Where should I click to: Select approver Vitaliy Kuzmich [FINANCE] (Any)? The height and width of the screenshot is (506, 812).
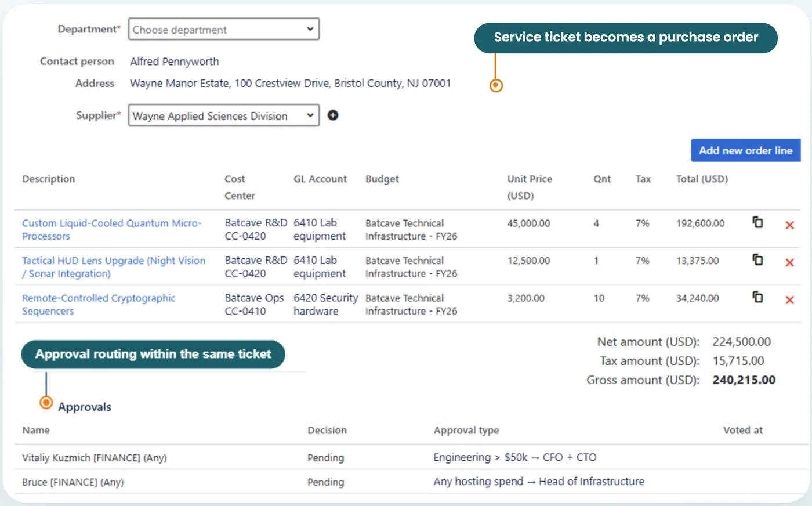(x=95, y=458)
